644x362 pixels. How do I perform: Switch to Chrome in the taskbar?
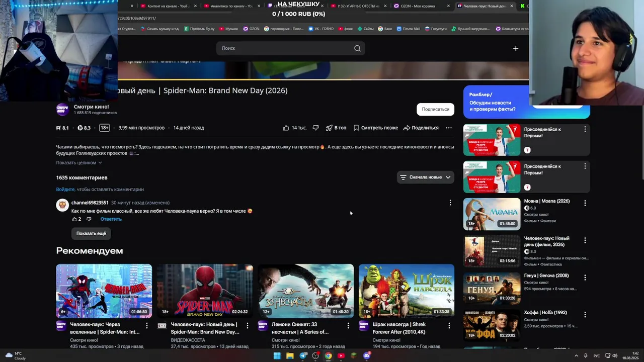[x=328, y=356]
